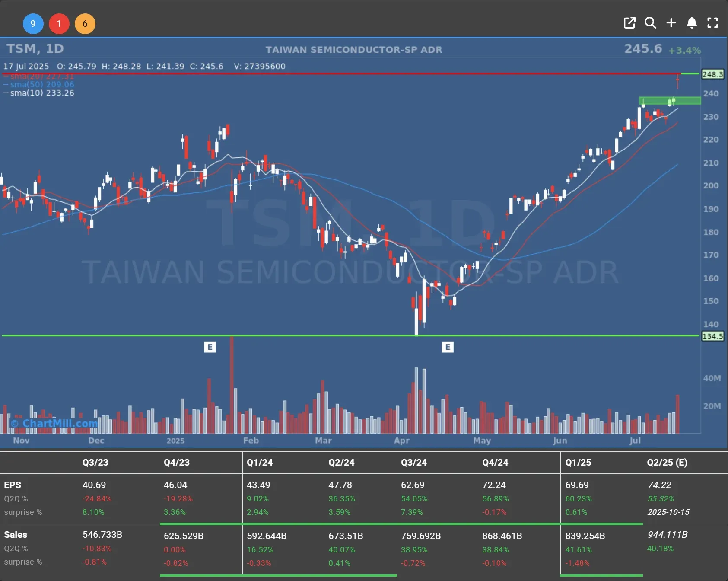The image size is (728, 581).
Task: Click the Q4/23 column header
Action: coord(177,463)
